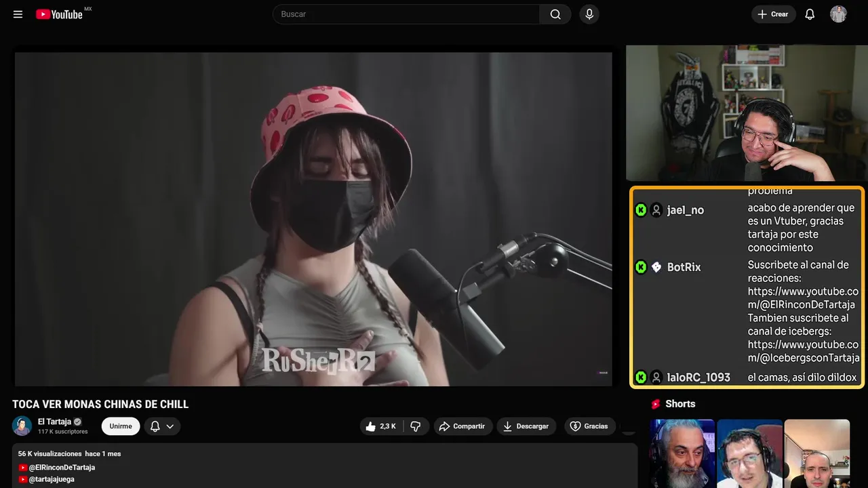The image size is (868, 488).
Task: Open the hamburger guide menu
Action: click(x=18, y=14)
